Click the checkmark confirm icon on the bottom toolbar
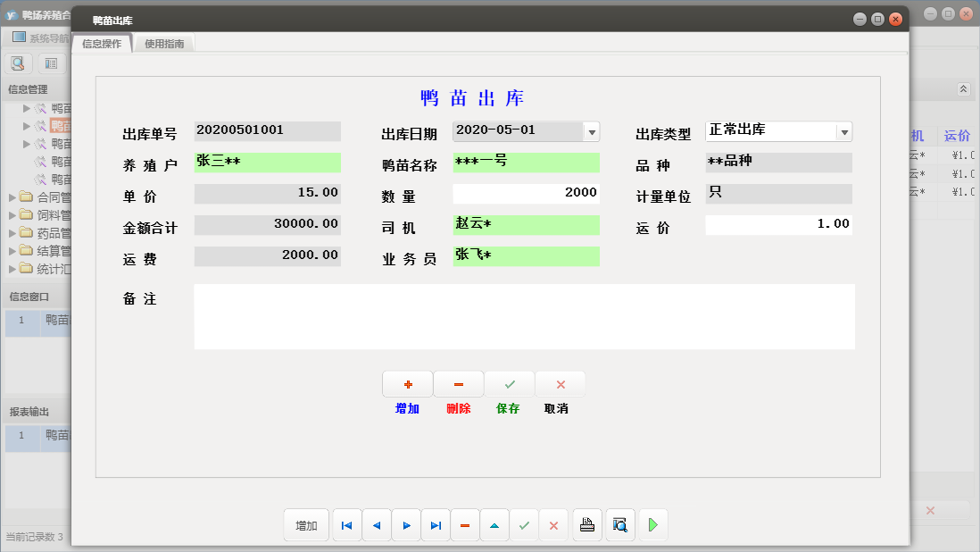This screenshot has height=552, width=980. click(x=524, y=525)
